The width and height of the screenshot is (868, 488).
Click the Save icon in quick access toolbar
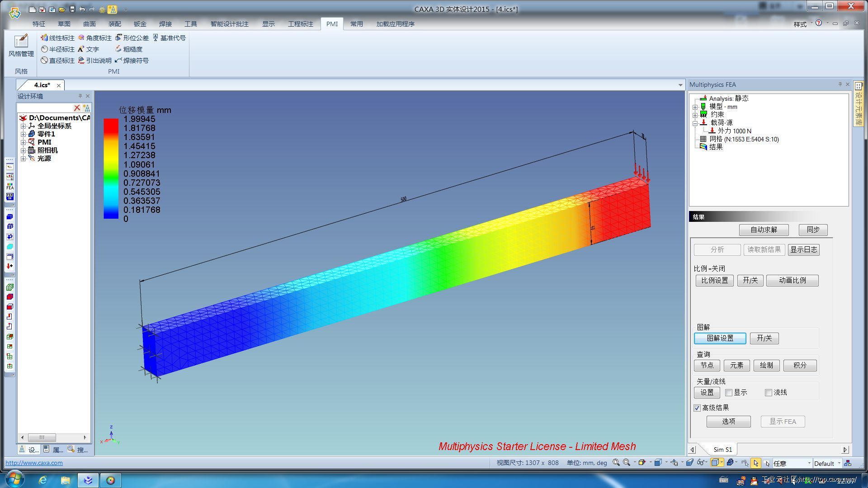coord(72,9)
